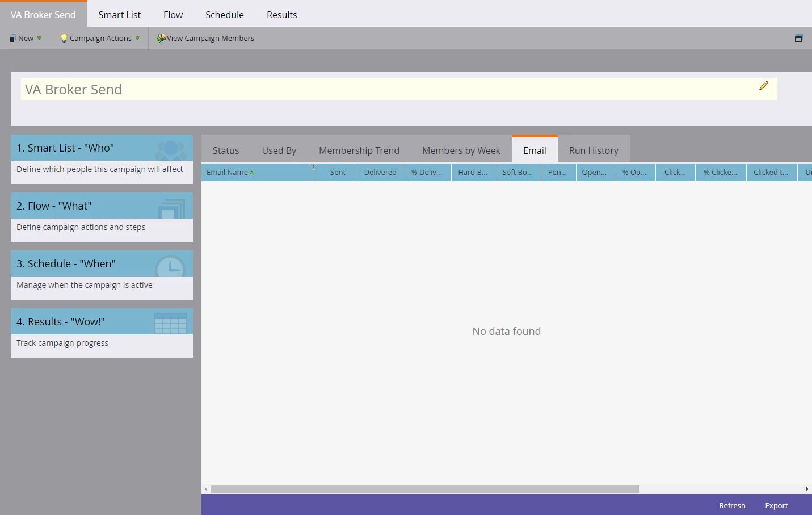Sort by Email Name column header
The height and width of the screenshot is (515, 812).
[258, 172]
